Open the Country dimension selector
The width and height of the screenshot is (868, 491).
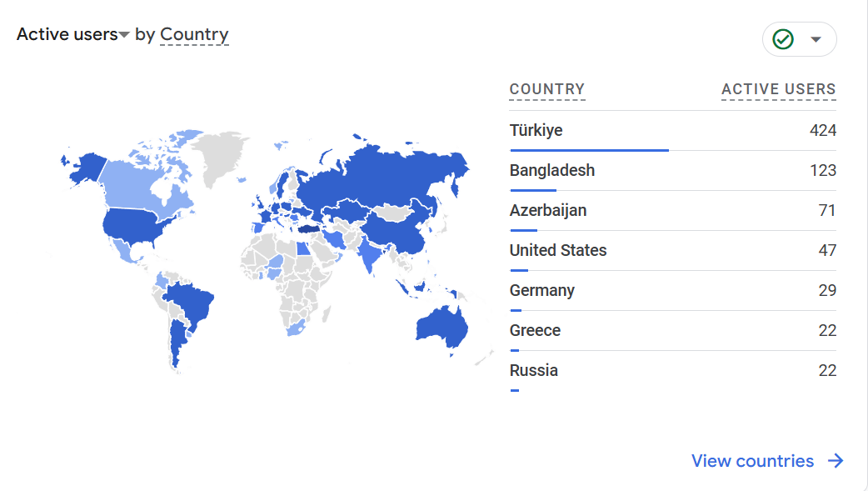[194, 34]
